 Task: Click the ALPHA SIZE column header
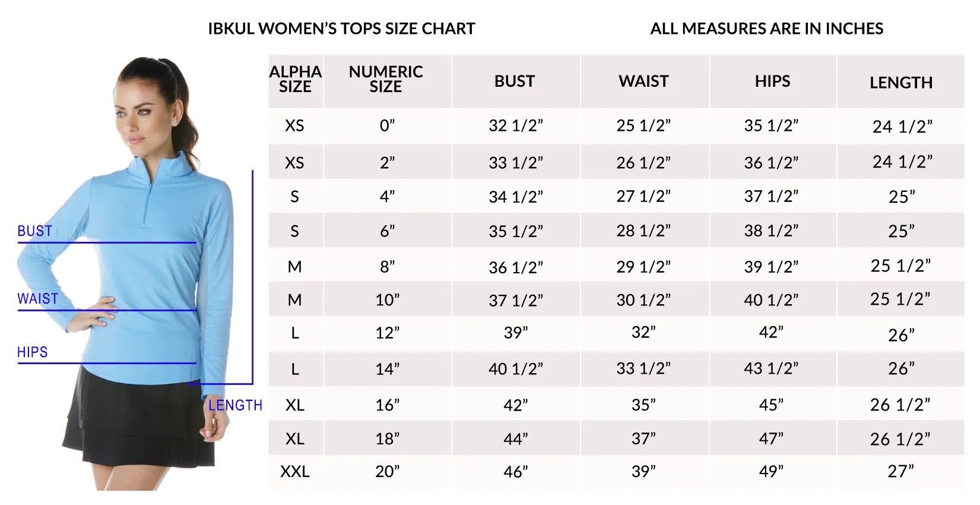tap(296, 80)
